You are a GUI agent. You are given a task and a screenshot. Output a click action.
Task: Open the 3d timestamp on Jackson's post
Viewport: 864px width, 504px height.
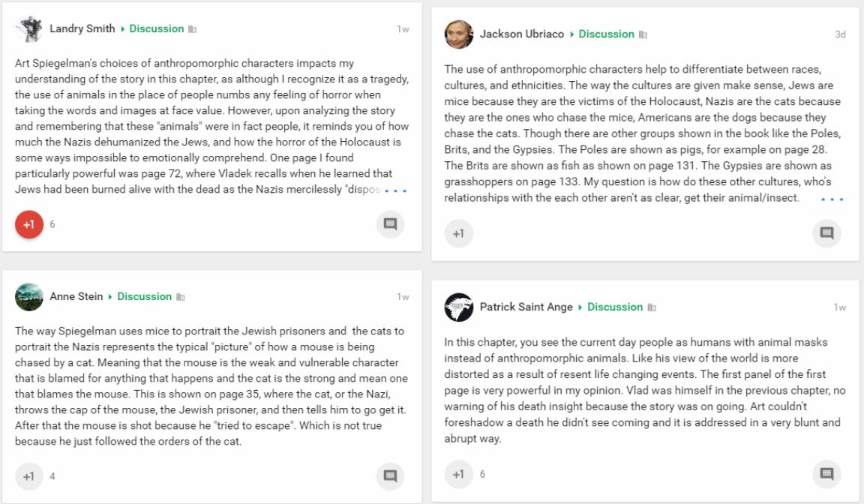[x=840, y=34]
